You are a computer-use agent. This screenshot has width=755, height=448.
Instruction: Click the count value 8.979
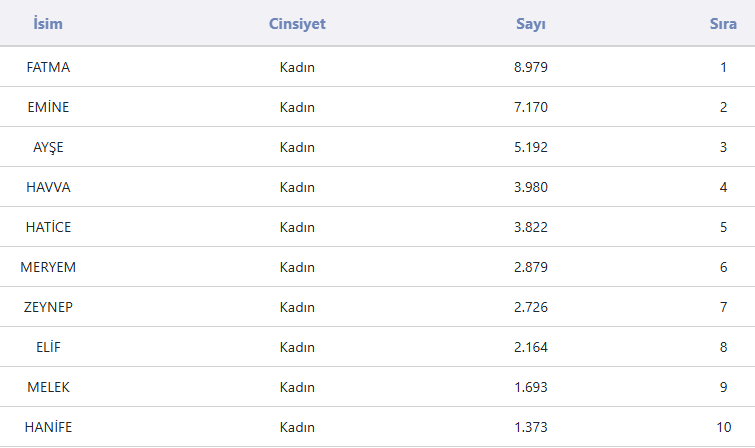pos(530,67)
